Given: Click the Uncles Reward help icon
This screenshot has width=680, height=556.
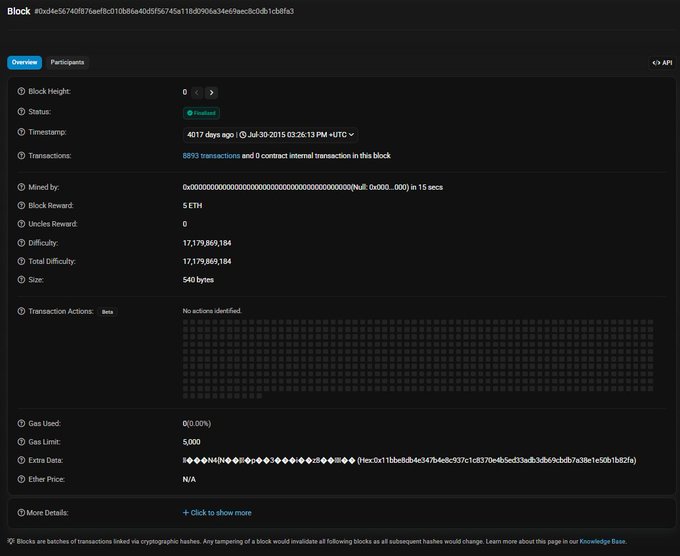Looking at the screenshot, I should coord(21,224).
